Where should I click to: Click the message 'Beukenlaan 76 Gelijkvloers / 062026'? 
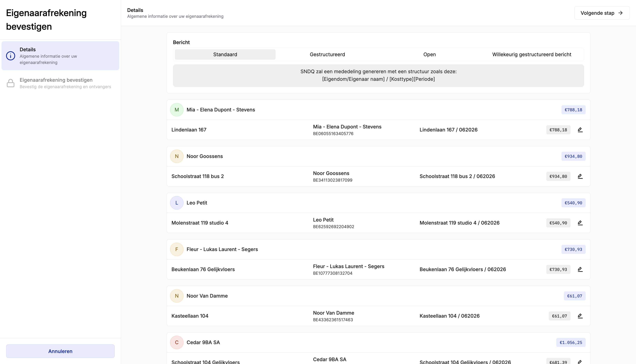[x=463, y=269]
